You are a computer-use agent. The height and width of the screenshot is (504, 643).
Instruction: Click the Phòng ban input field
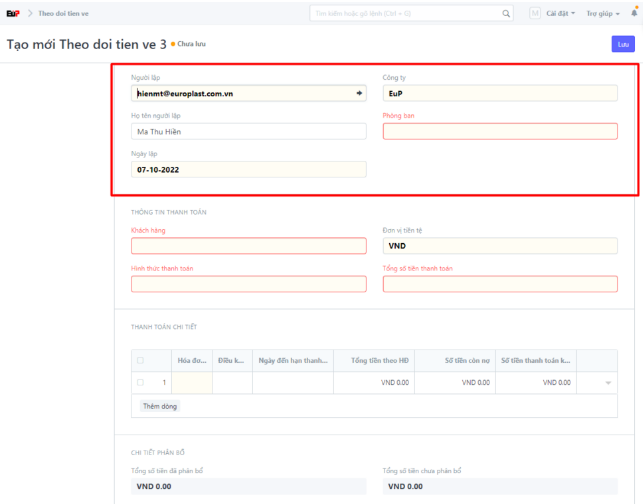coord(500,131)
